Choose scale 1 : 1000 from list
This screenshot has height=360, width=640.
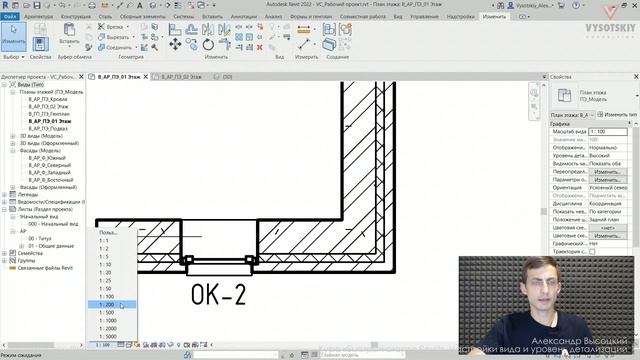click(x=112, y=320)
